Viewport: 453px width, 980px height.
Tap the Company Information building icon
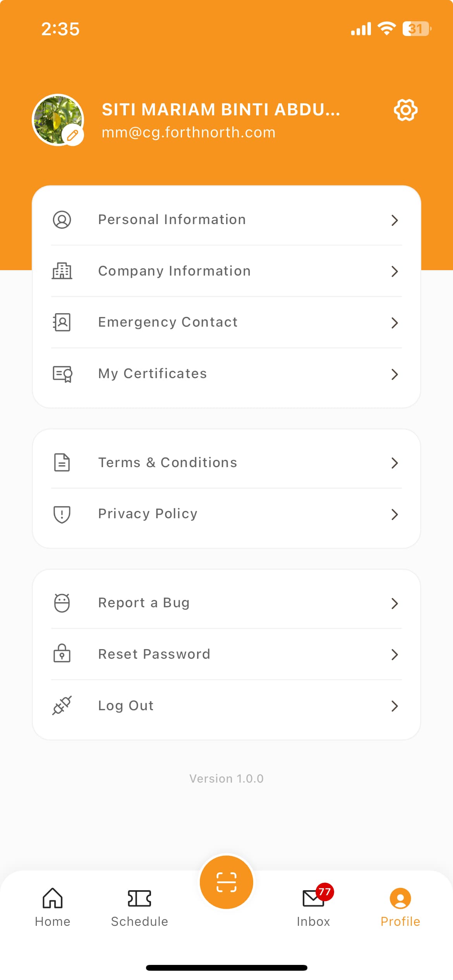(62, 271)
